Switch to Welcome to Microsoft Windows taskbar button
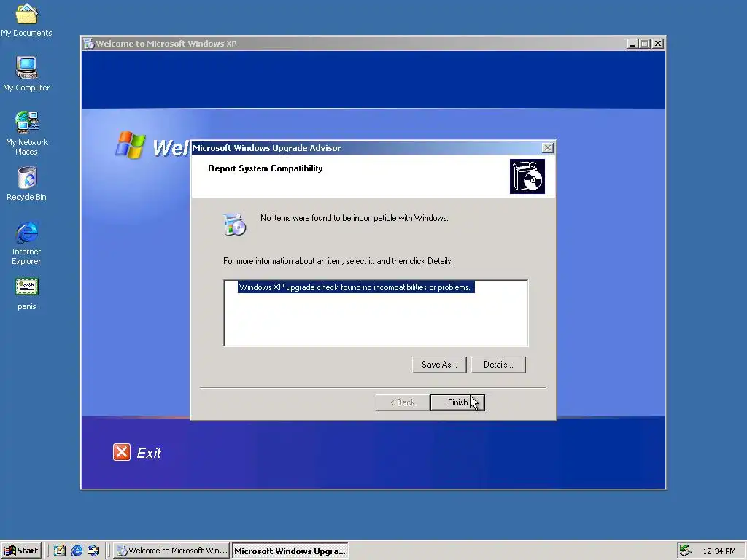Viewport: 747px width, 560px height. tap(172, 551)
